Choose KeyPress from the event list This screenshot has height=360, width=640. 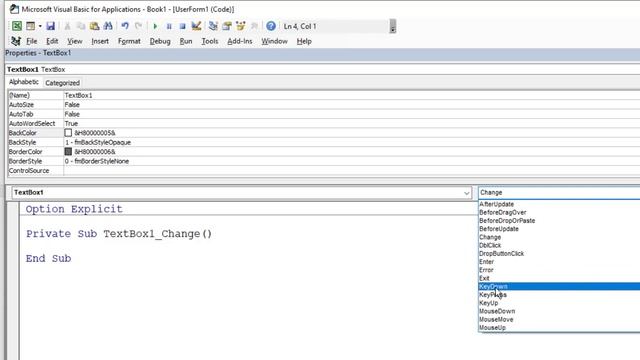tap(559, 295)
